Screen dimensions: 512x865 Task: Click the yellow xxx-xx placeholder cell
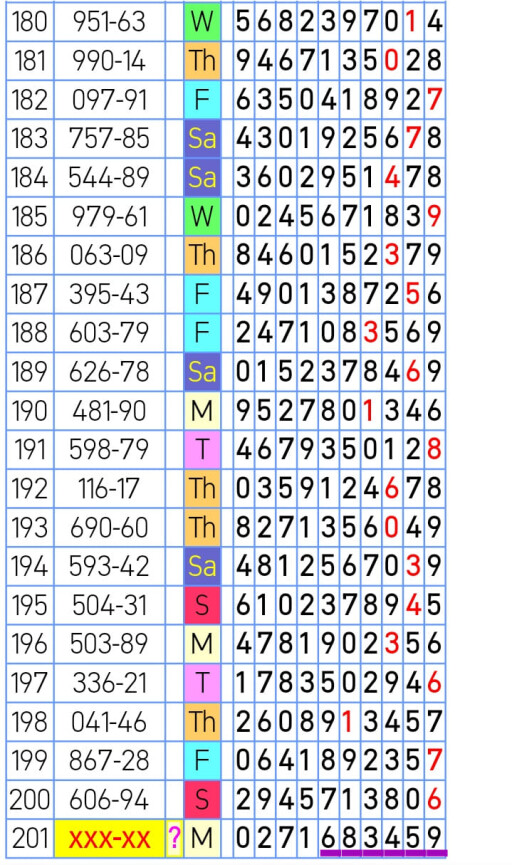tap(110, 839)
